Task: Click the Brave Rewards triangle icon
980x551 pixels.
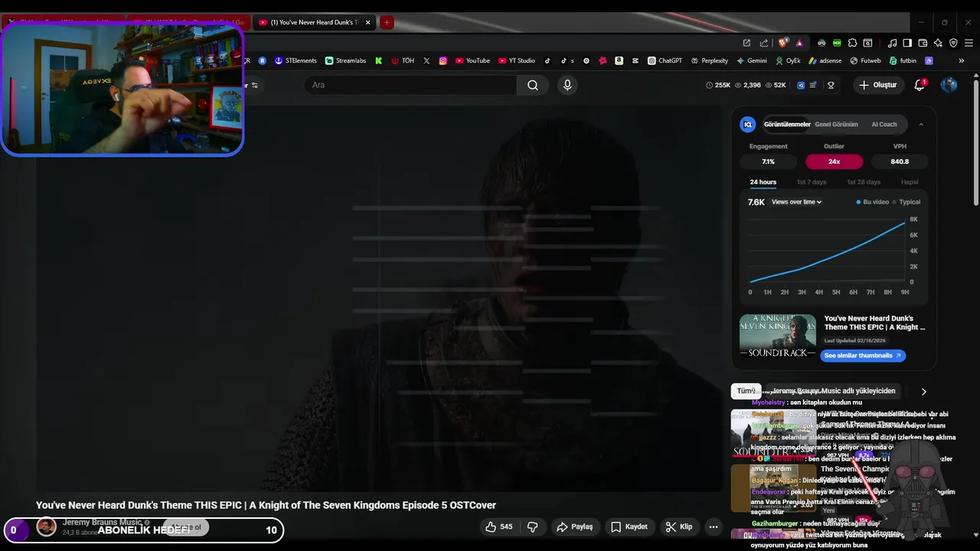Action: [x=799, y=43]
